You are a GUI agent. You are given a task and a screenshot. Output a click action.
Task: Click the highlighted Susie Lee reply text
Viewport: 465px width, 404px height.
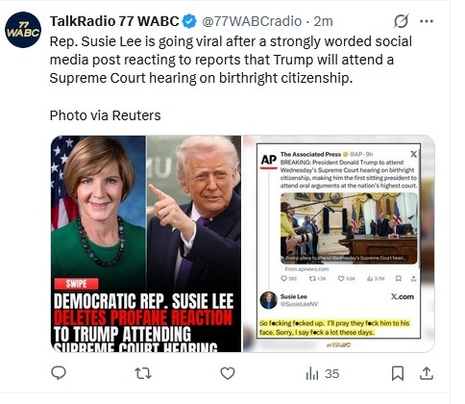point(334,328)
